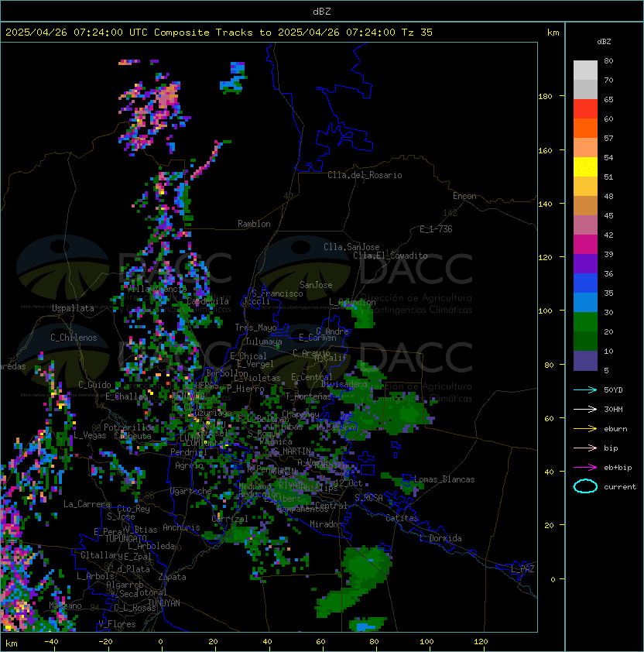The height and width of the screenshot is (652, 644).
Task: Click the '30HM' legend label
Action: click(x=613, y=409)
